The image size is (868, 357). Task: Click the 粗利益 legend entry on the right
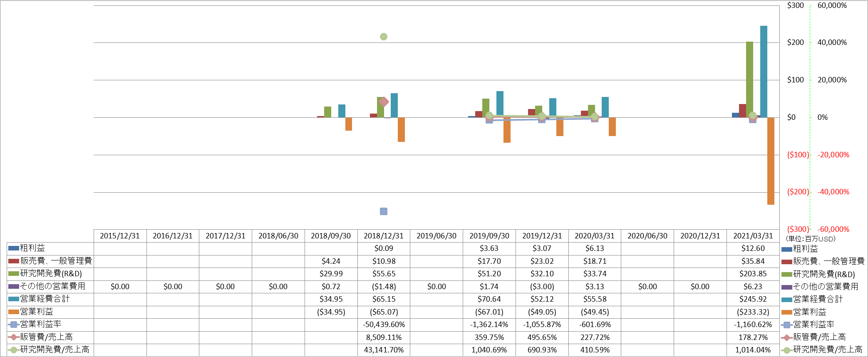pyautogui.click(x=800, y=249)
